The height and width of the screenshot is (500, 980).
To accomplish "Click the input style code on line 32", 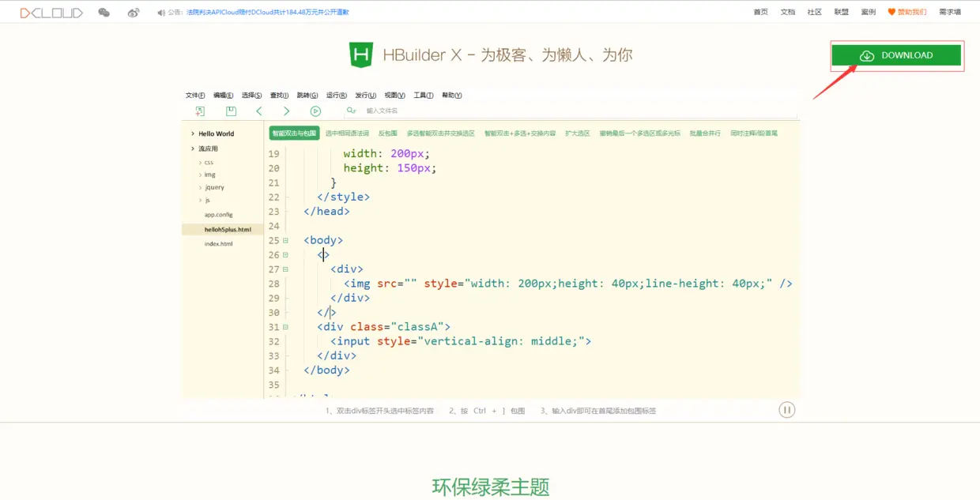I will [x=461, y=341].
